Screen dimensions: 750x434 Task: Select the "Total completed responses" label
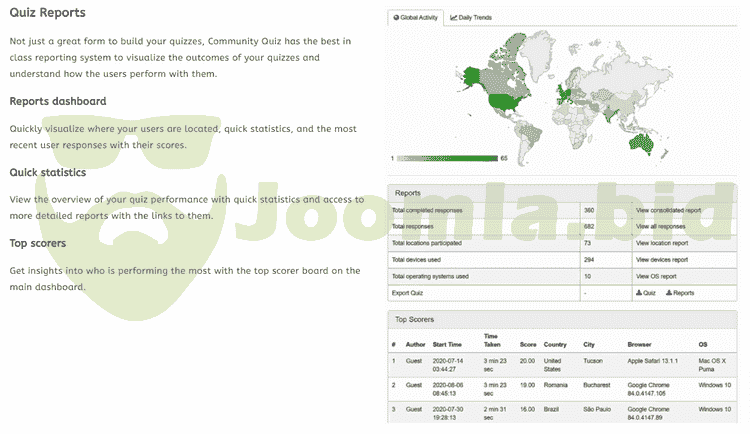pyautogui.click(x=427, y=210)
